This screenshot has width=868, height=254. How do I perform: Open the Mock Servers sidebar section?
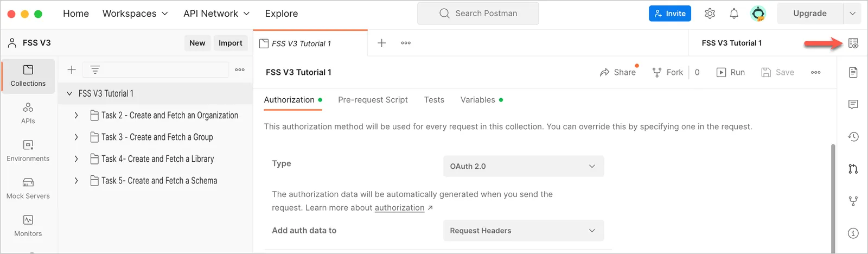tap(28, 188)
